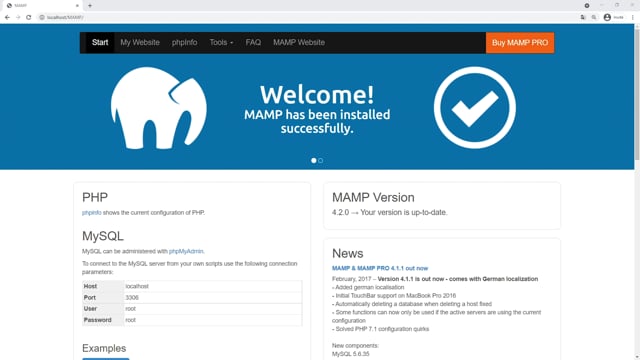Click the localhost value in Host row

click(137, 287)
